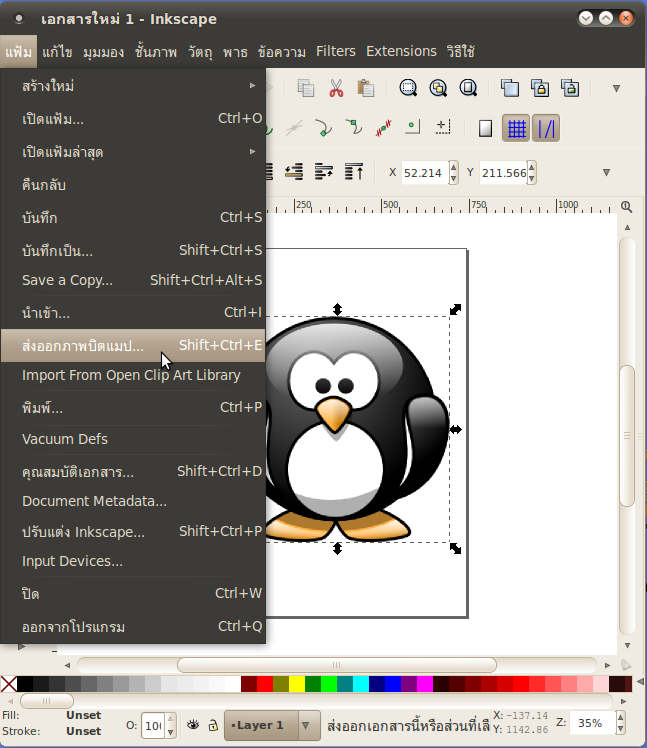
Task: Click the no-color X swatch
Action: click(9, 684)
